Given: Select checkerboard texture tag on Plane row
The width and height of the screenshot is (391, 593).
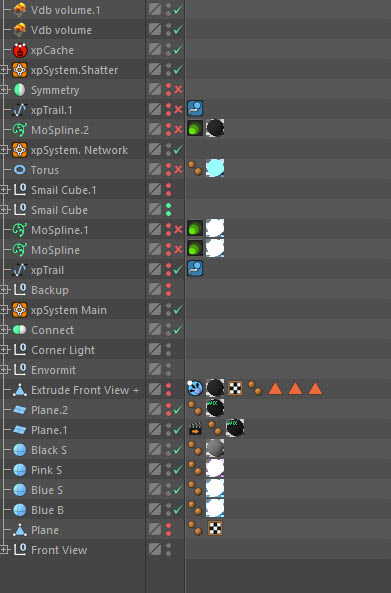Looking at the screenshot, I should click(x=215, y=528).
